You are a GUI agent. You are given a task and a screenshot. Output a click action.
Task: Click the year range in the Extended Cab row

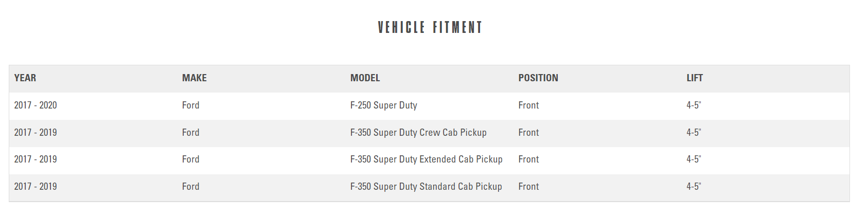(36, 159)
